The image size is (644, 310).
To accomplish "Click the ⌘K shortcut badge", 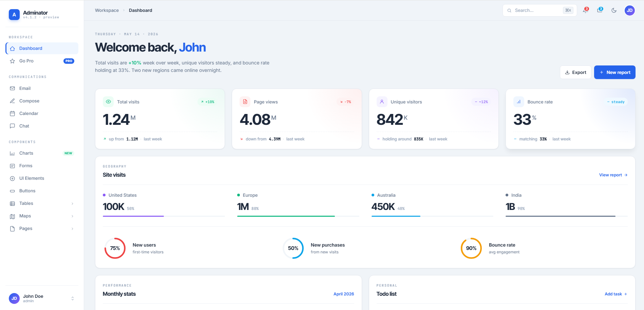I will click(568, 11).
